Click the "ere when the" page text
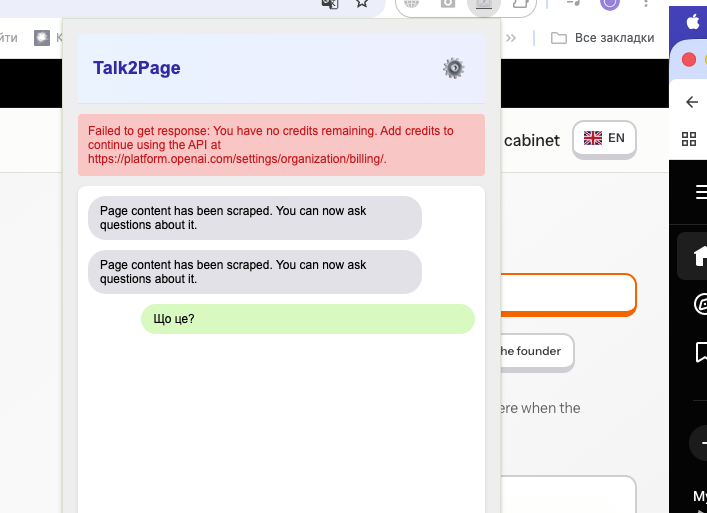 click(540, 408)
